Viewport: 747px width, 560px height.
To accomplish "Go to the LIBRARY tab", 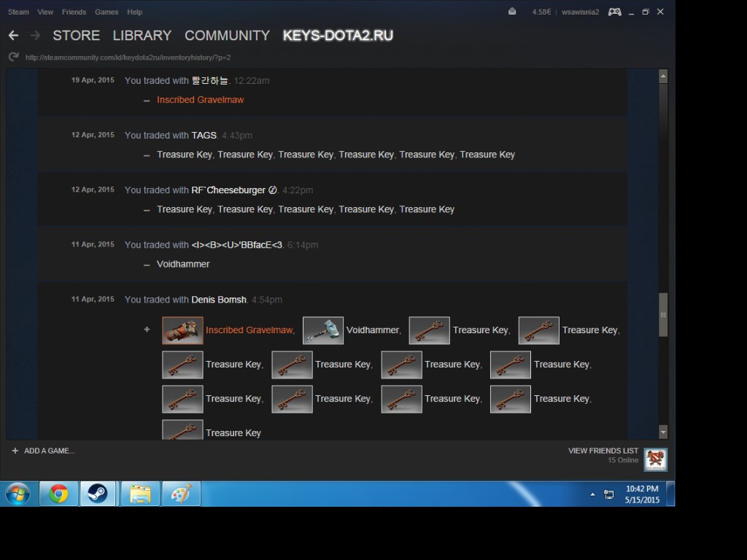I will pyautogui.click(x=142, y=35).
